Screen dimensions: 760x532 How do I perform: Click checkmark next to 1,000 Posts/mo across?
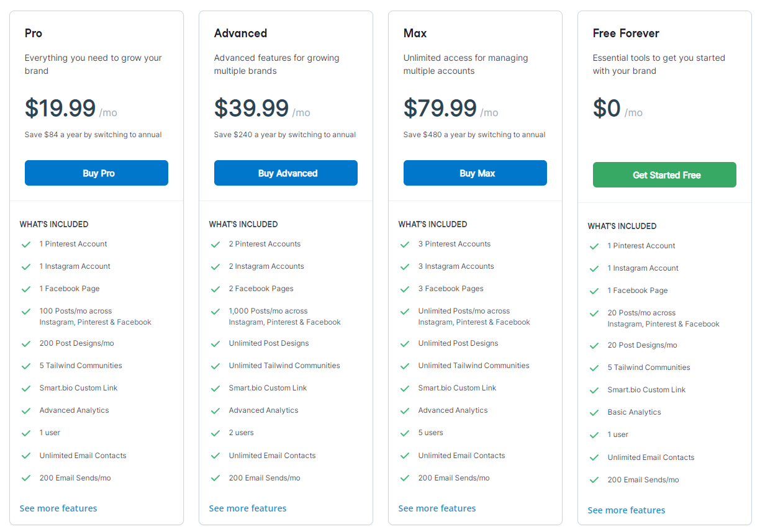pos(215,311)
